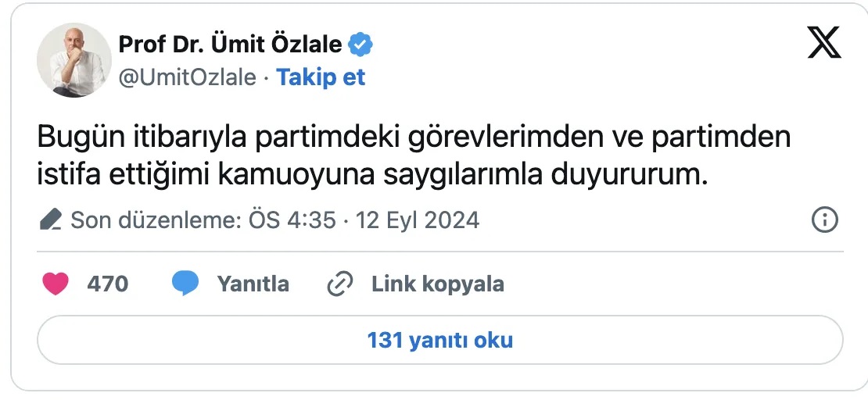Open the @UmitOzlale handle
Screen dimensions: 868x400
[187, 77]
